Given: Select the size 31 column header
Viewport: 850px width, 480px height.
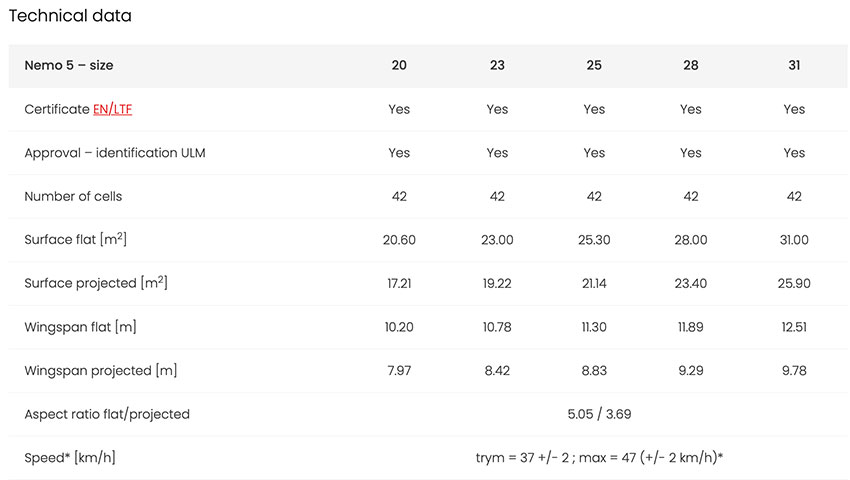Looking at the screenshot, I should (794, 65).
